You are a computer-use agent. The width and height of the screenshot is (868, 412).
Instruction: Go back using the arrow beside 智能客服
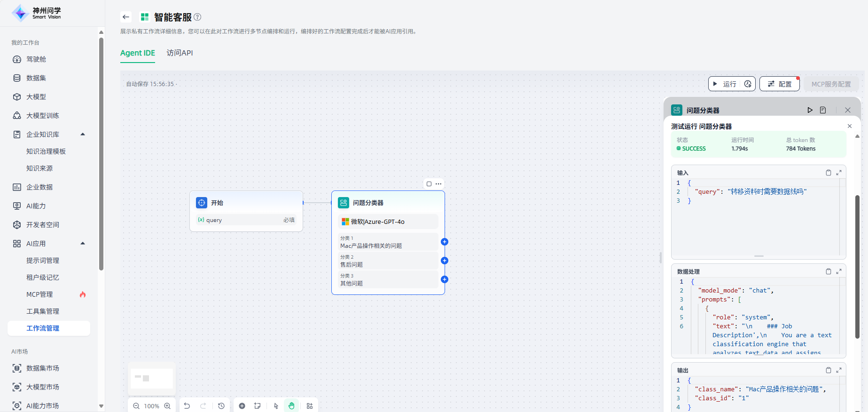(x=125, y=17)
